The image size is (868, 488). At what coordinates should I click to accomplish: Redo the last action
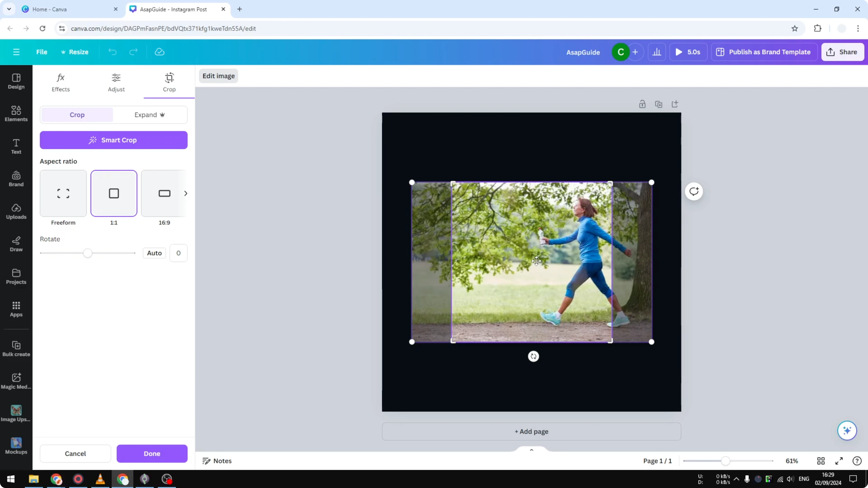[x=134, y=52]
